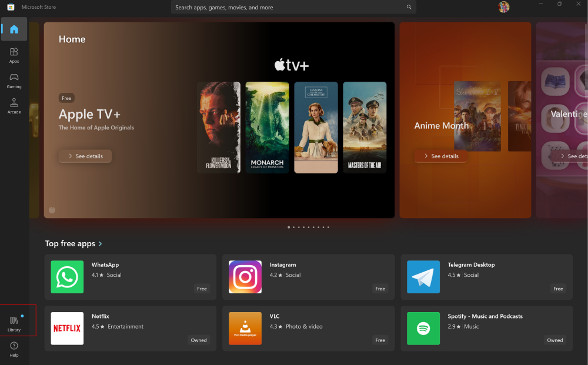Click the VLC Photo & video category
This screenshot has height=365, width=588.
coord(304,327)
